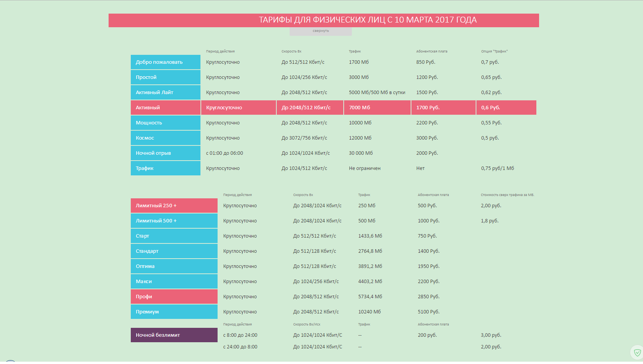Click 'Не ограничен' traffic value
Image resolution: width=643 pixels, height=364 pixels.
pyautogui.click(x=365, y=168)
